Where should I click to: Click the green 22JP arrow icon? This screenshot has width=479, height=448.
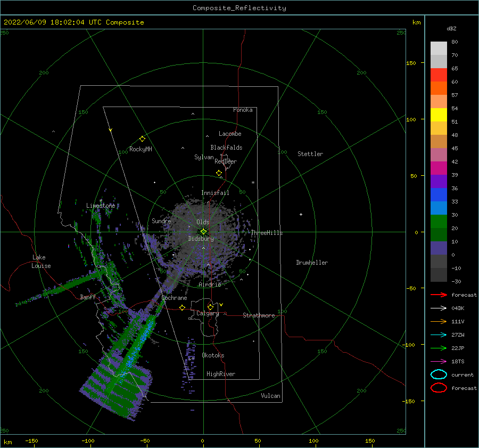click(439, 348)
